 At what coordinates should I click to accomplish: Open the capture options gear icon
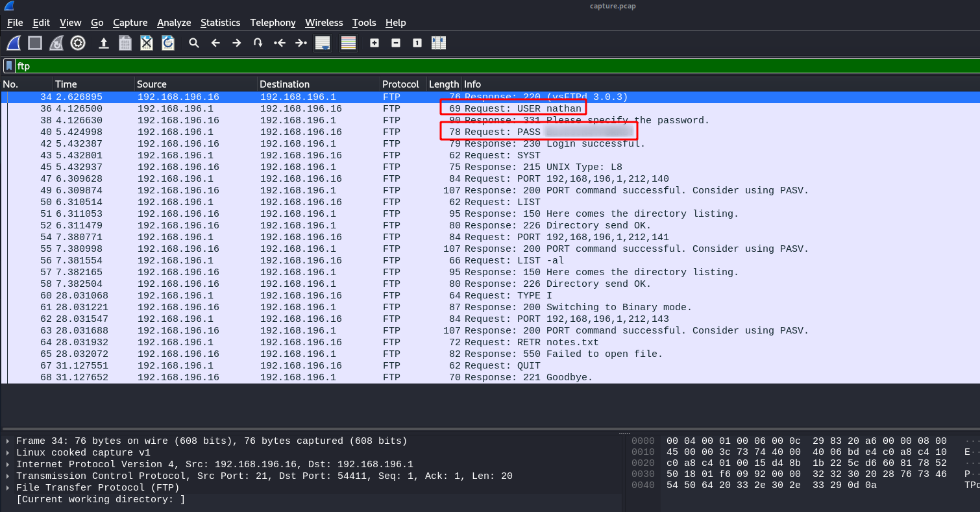(x=78, y=43)
